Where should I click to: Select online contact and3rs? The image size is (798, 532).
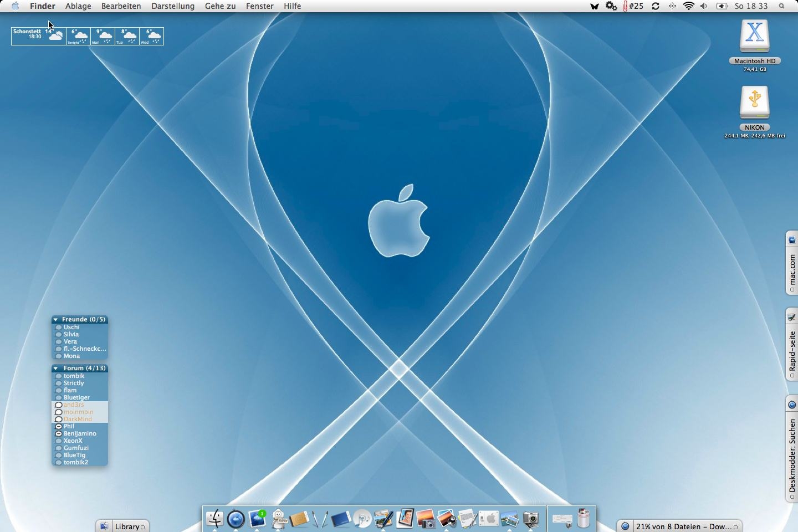click(x=80, y=405)
